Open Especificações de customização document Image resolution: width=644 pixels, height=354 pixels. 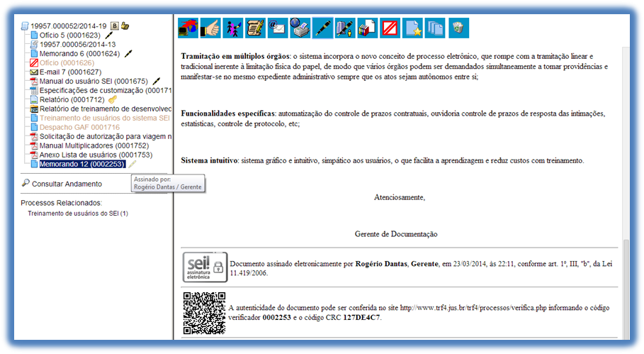point(106,91)
